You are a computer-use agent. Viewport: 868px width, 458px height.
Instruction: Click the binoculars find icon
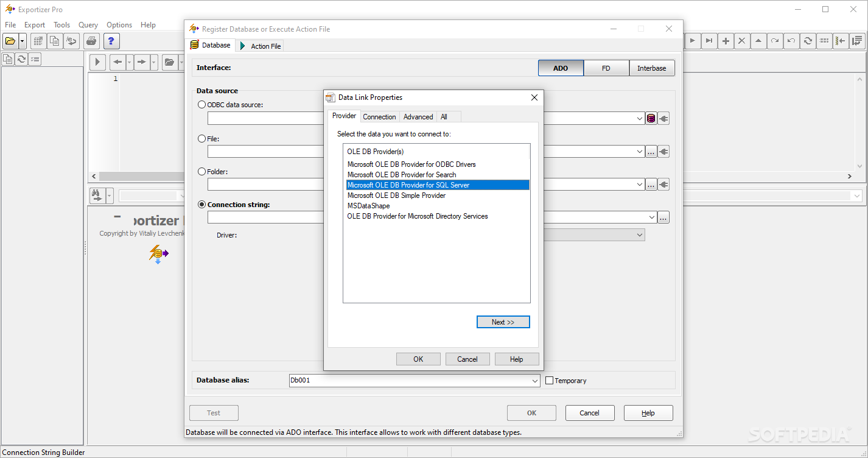click(x=97, y=196)
